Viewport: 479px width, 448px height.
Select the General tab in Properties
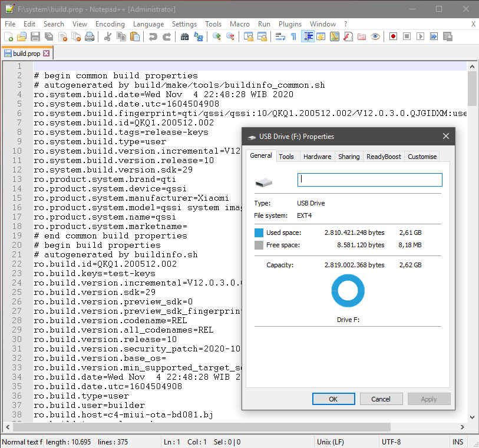[261, 155]
